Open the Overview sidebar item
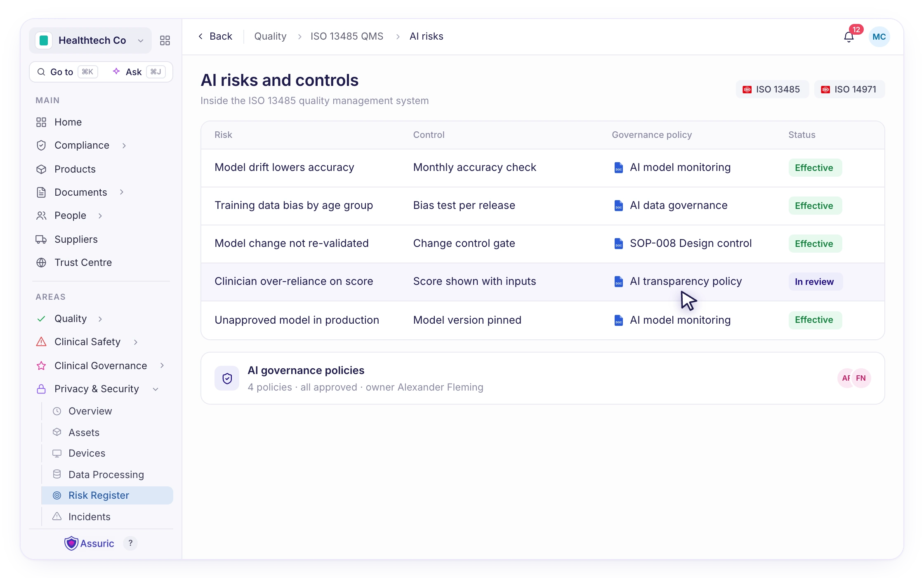Viewport: 924px width, 578px height. (107, 411)
